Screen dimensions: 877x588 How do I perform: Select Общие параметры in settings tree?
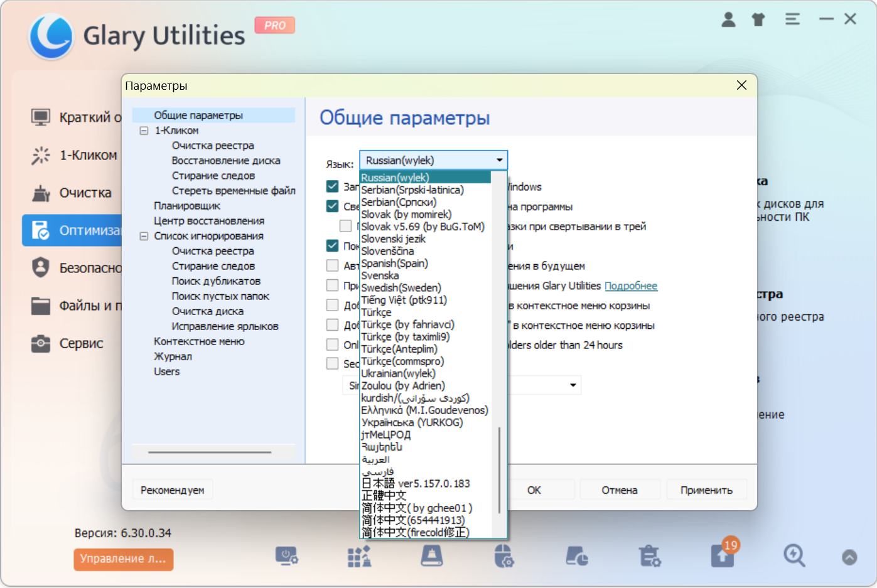(198, 115)
